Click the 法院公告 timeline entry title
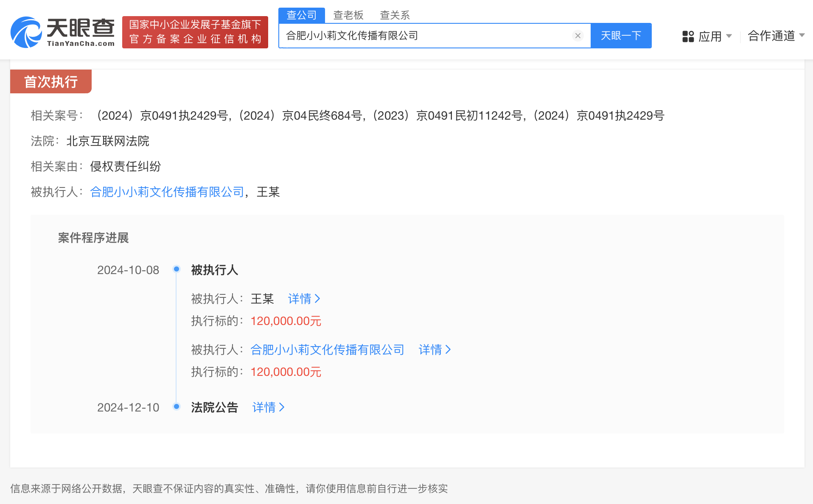 click(215, 408)
